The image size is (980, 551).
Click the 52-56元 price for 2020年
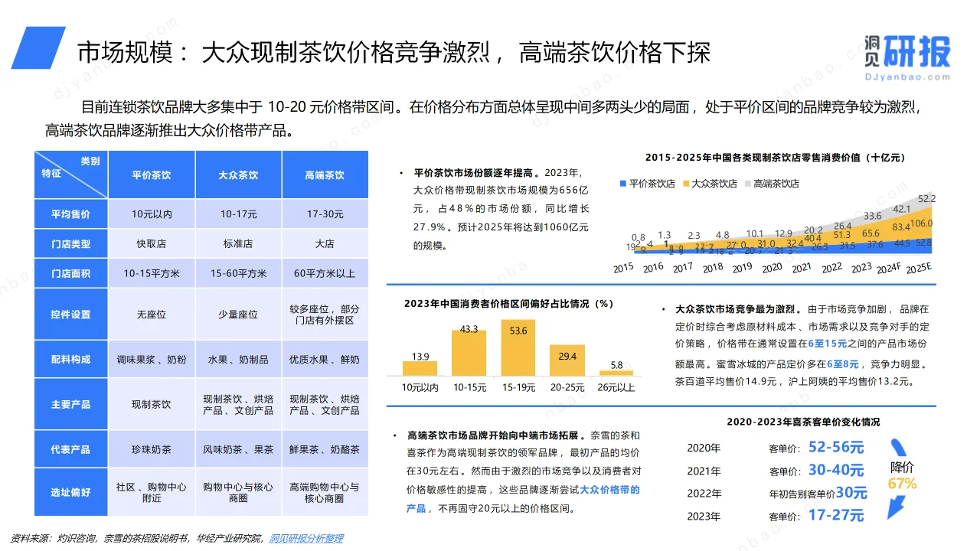click(836, 447)
